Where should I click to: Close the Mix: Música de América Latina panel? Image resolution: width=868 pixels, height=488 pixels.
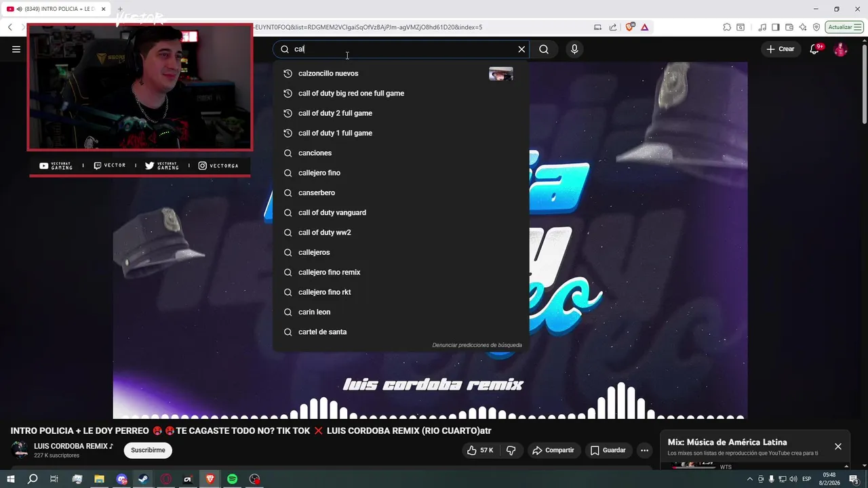pos(838,447)
